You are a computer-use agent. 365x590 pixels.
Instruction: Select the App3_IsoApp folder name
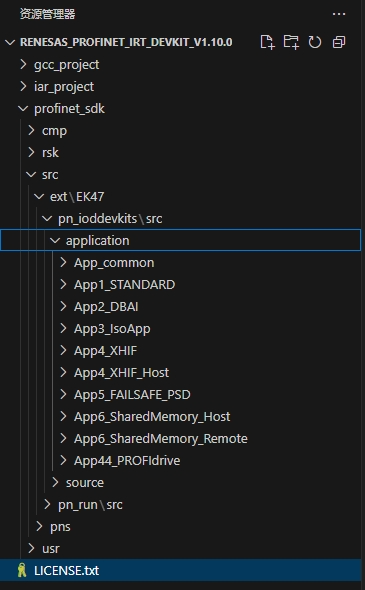pos(112,328)
